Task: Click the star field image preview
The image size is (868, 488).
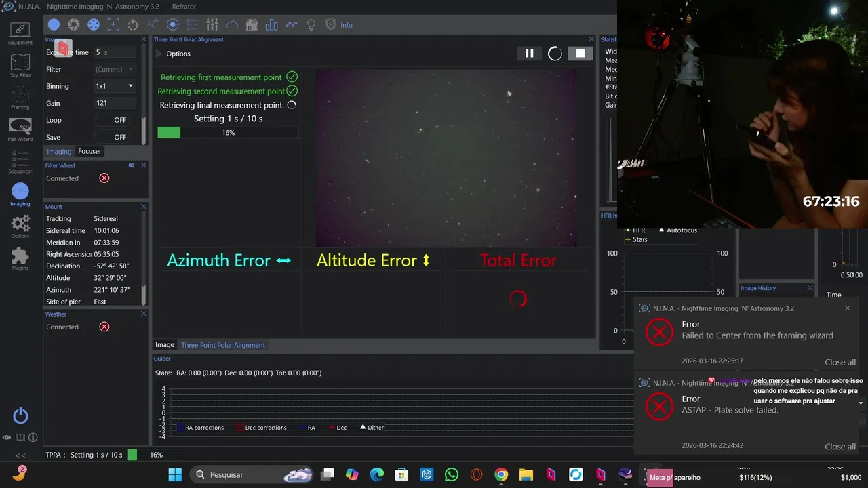Action: pyautogui.click(x=446, y=158)
